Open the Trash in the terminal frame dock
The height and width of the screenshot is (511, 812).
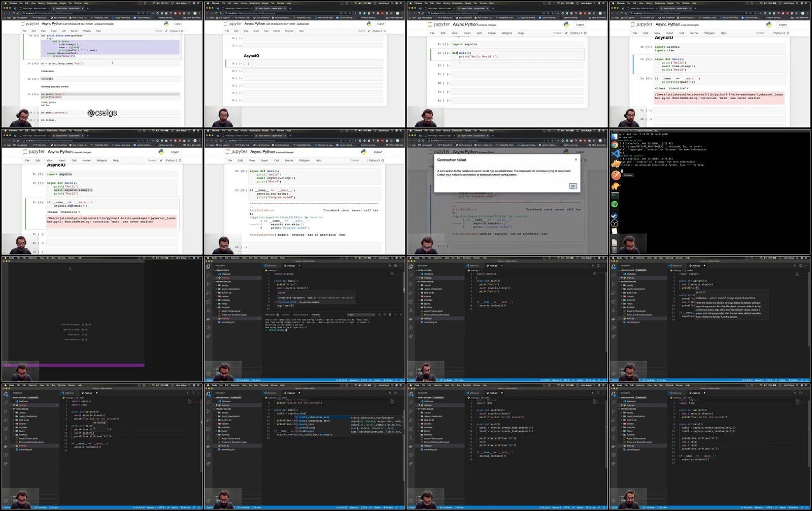click(615, 250)
